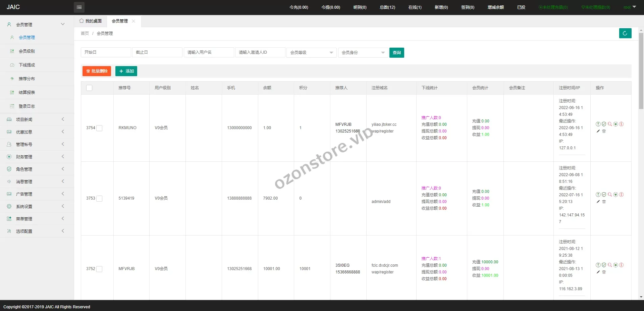This screenshot has width=644, height=311.
Task: Check the checkbox for member 3752
Action: coord(99,269)
